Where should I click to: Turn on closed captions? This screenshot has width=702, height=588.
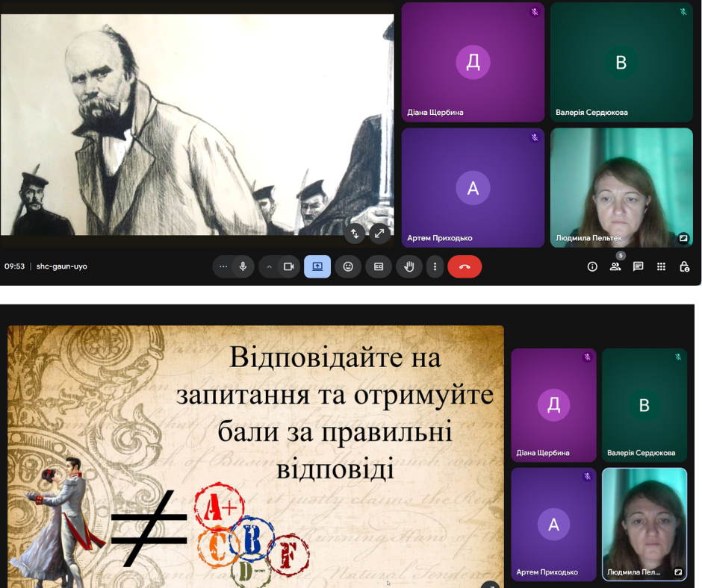pos(379,266)
